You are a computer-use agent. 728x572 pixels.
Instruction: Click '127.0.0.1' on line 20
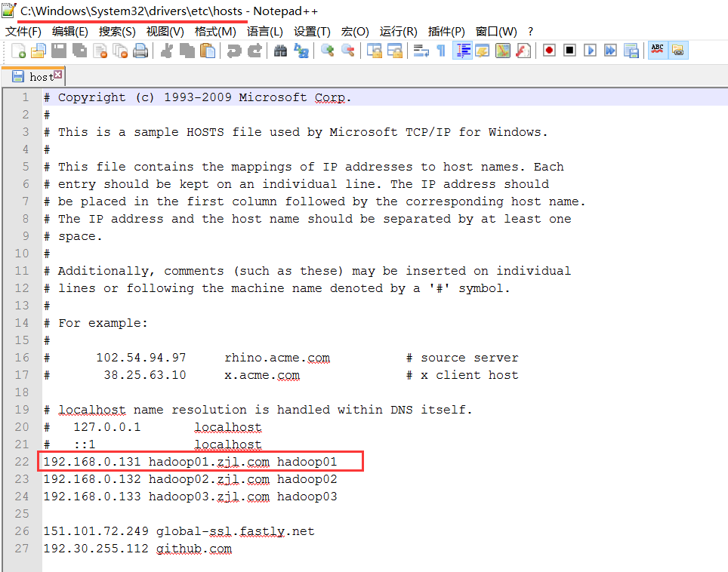[106, 427]
